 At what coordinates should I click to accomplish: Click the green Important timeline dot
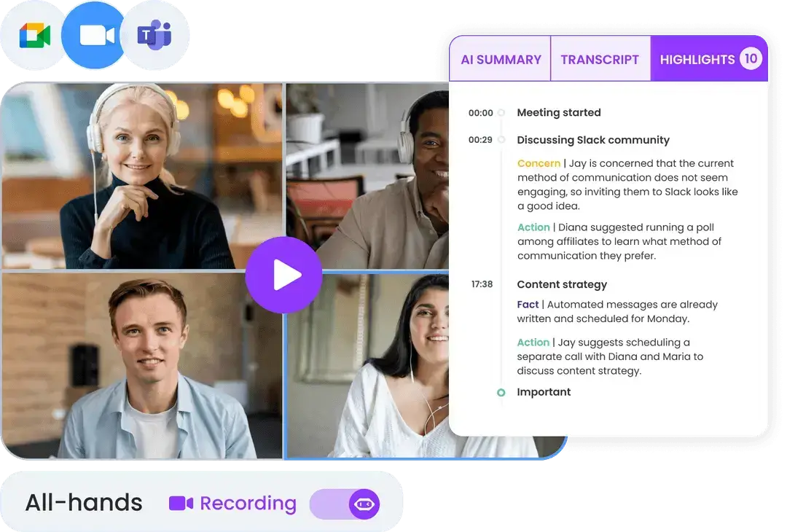[501, 392]
